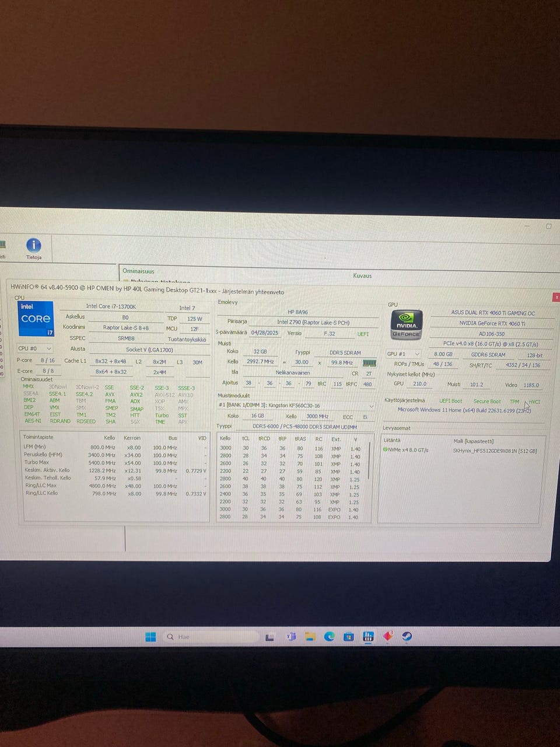Click the Windows 11 Home build text
560x747 pixels.
464,410
